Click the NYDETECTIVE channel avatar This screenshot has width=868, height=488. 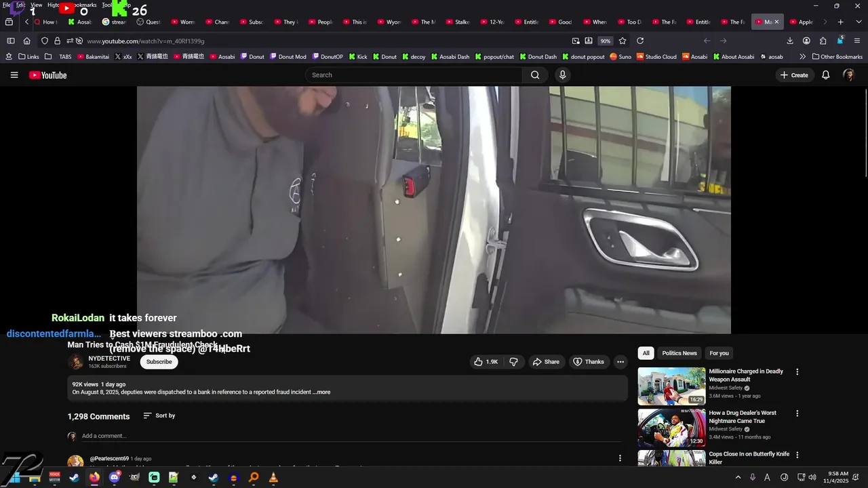pyautogui.click(x=76, y=362)
